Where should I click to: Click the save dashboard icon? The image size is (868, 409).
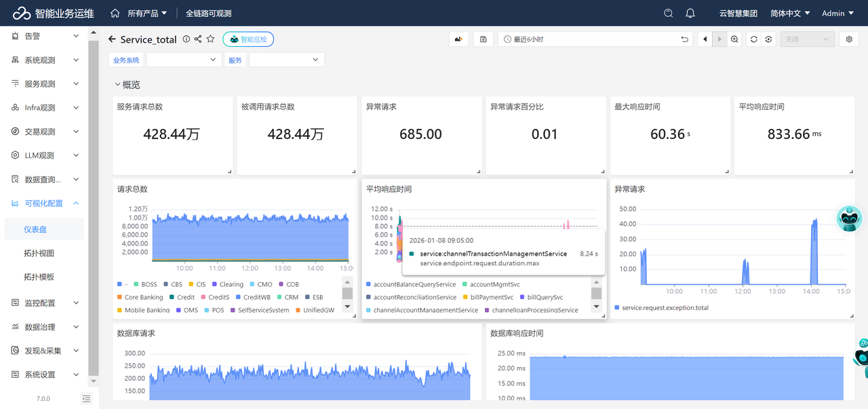483,39
